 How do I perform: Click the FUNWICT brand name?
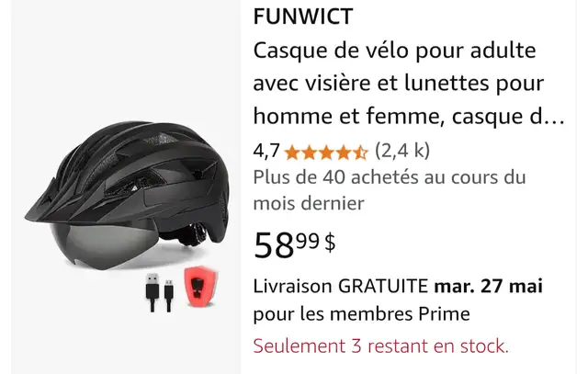coord(303,17)
